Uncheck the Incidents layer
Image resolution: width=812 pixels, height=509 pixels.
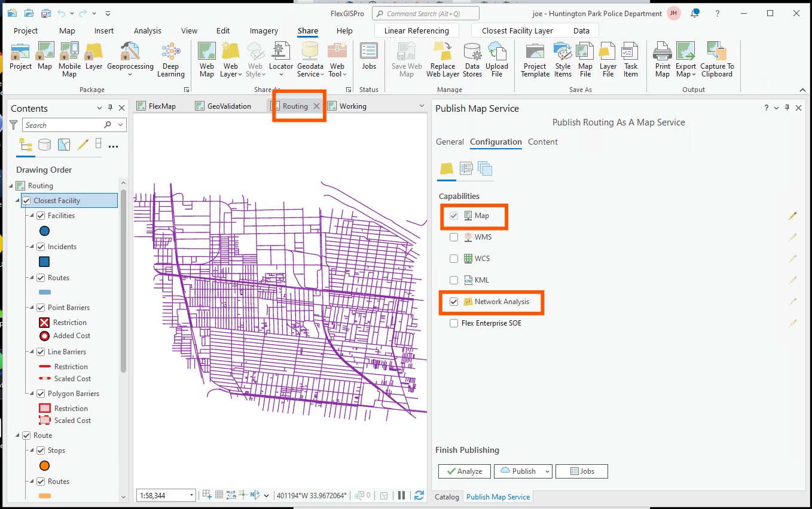pos(41,247)
